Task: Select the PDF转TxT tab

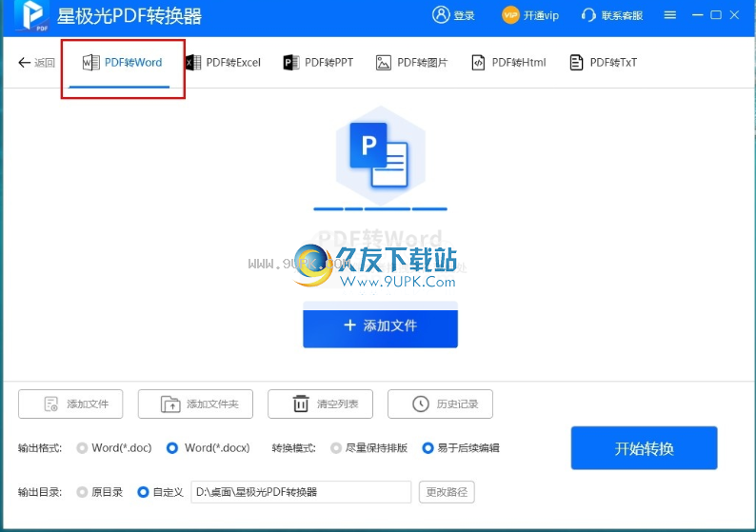Action: (603, 63)
